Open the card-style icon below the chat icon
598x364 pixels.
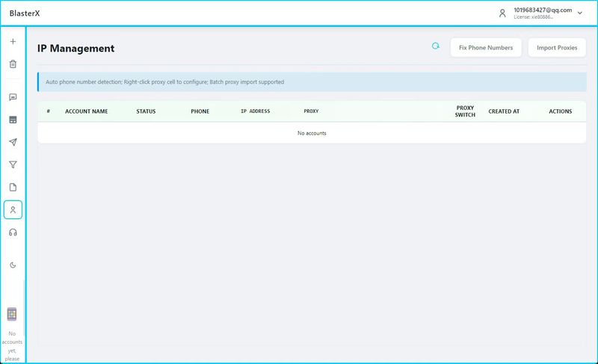13,120
